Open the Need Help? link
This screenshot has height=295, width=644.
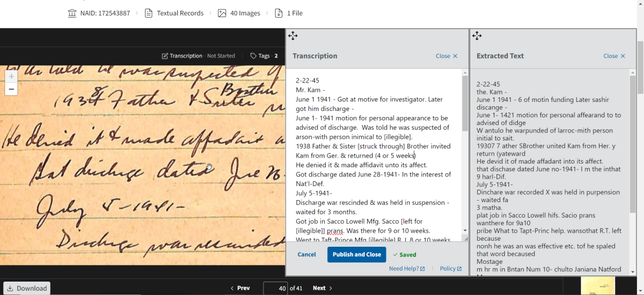click(x=407, y=269)
